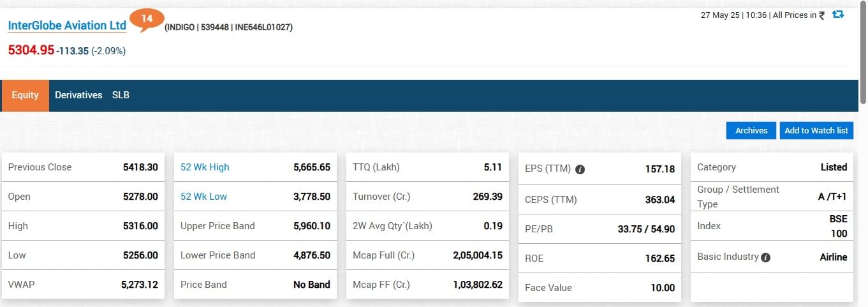
Task: Switch to the Equity tab
Action: click(26, 95)
